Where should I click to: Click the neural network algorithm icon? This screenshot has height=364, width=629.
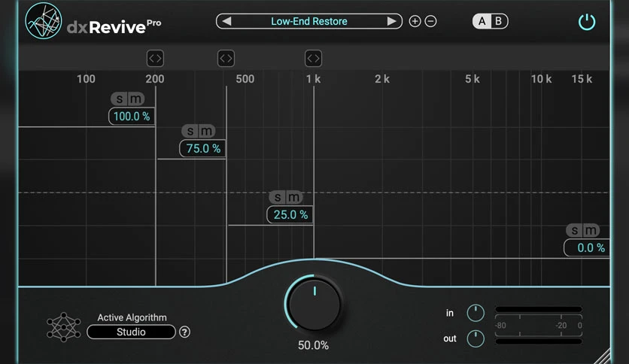point(64,327)
